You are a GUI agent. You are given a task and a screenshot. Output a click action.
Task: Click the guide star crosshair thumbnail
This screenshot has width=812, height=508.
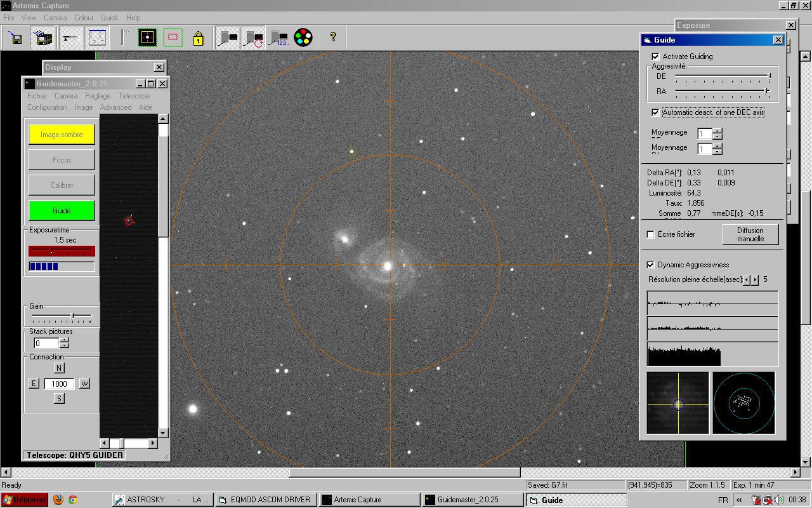[678, 403]
